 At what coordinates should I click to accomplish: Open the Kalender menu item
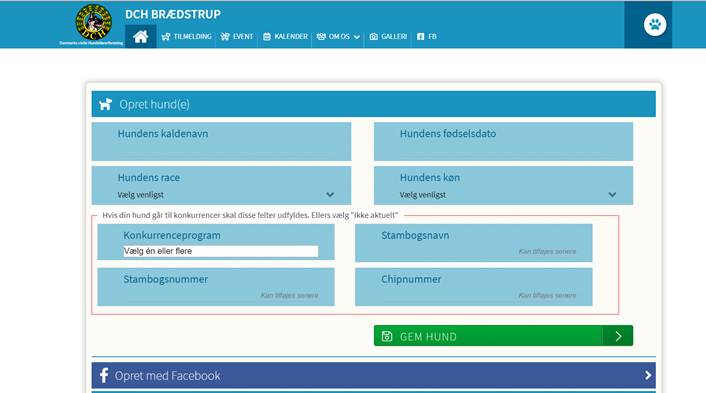coord(285,36)
